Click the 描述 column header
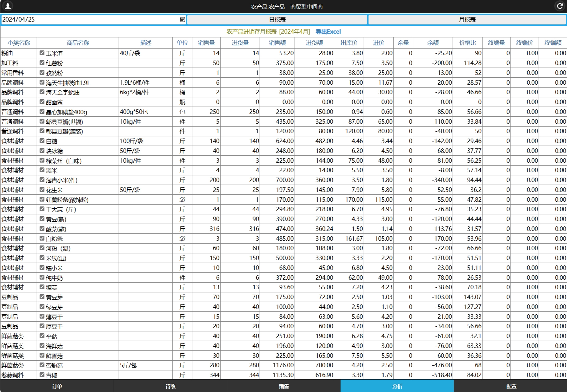This screenshot has height=392, width=567. click(146, 43)
